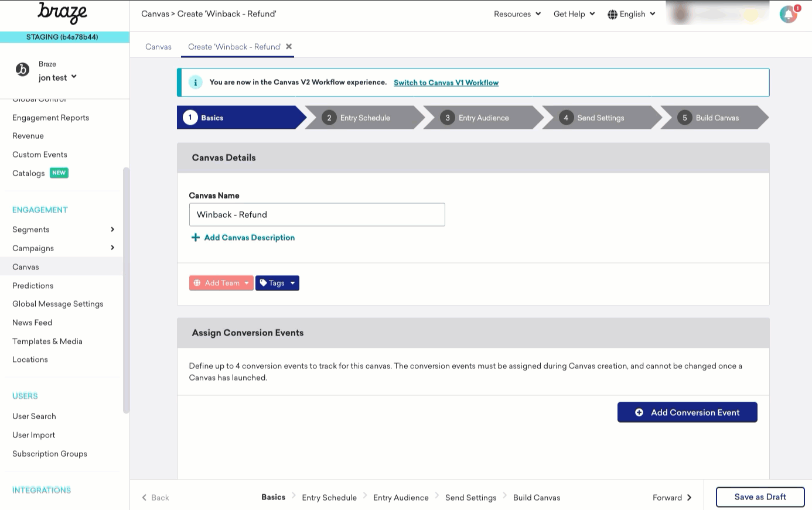Open Canvas in sidebar
This screenshot has width=812, height=510.
click(x=26, y=266)
